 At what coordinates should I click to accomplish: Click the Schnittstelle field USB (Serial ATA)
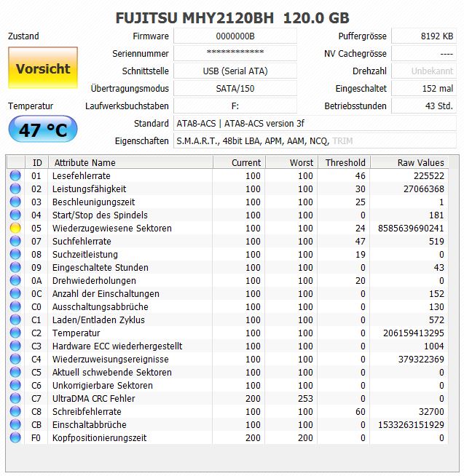(235, 71)
